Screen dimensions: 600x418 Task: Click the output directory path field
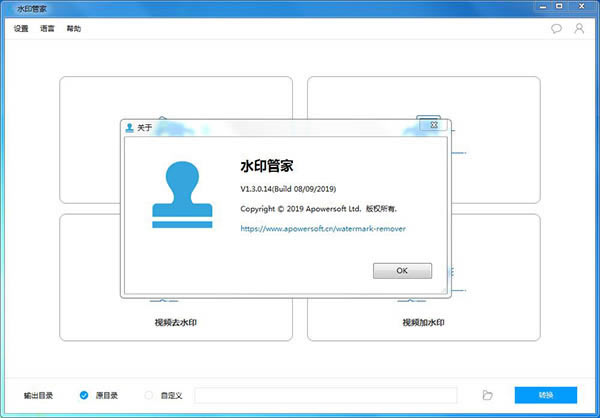click(326, 395)
